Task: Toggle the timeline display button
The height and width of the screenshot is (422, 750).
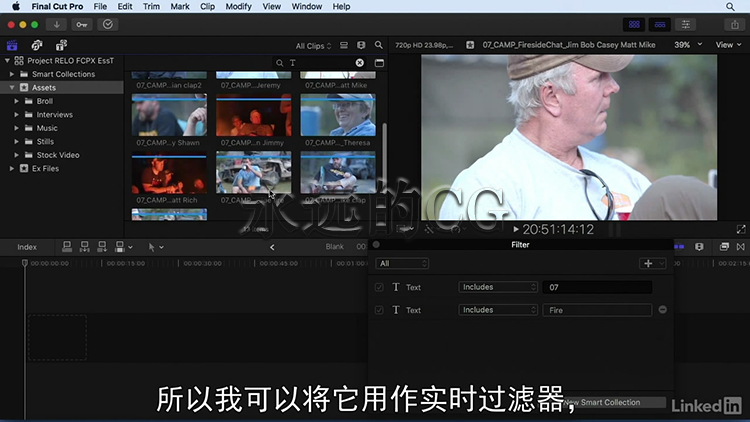Action: [660, 24]
